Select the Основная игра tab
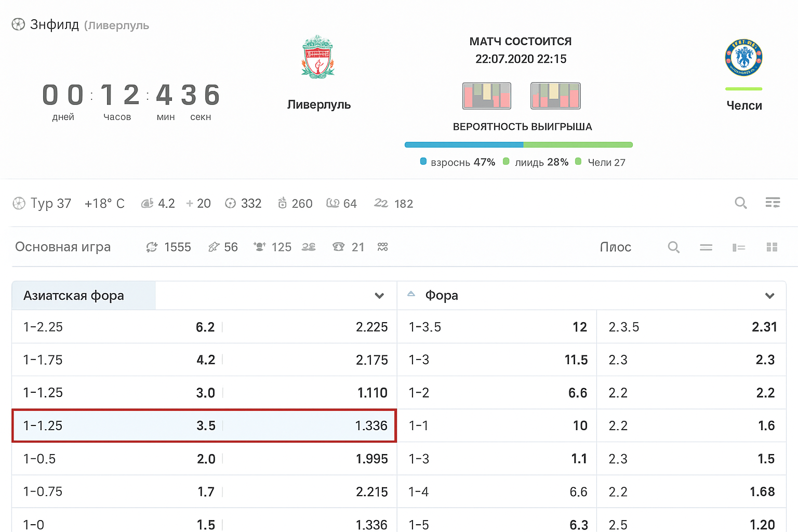798x532 pixels. point(63,247)
